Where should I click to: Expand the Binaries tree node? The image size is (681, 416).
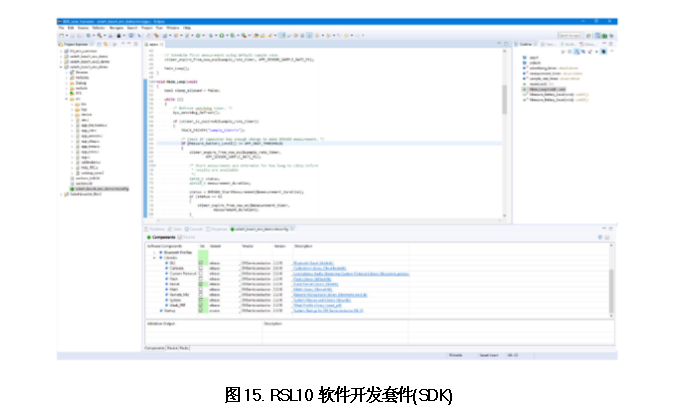pos(66,73)
